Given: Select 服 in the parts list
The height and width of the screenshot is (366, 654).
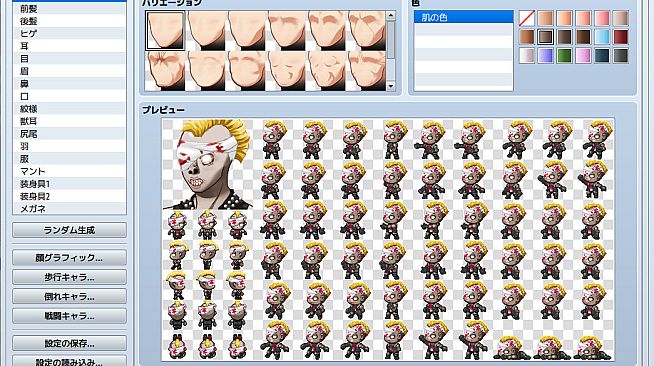Looking at the screenshot, I should (69, 159).
